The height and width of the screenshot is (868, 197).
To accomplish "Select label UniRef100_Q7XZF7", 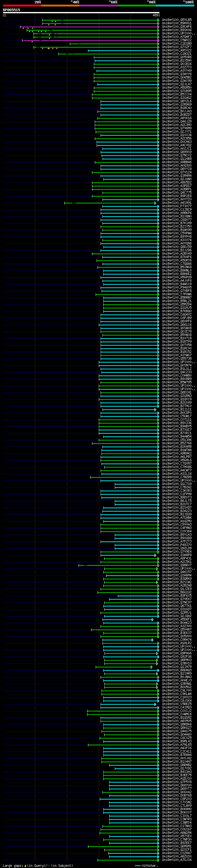I will point(177,47).
